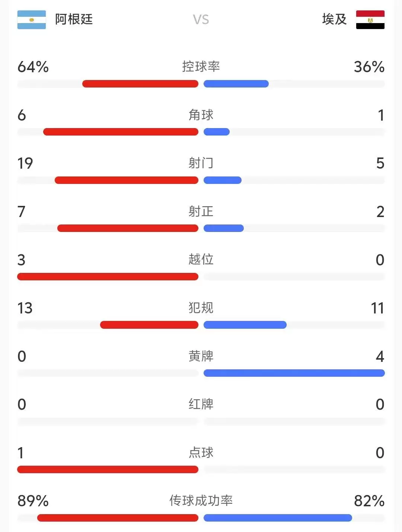Tap the 红牌 red cards label

201,404
